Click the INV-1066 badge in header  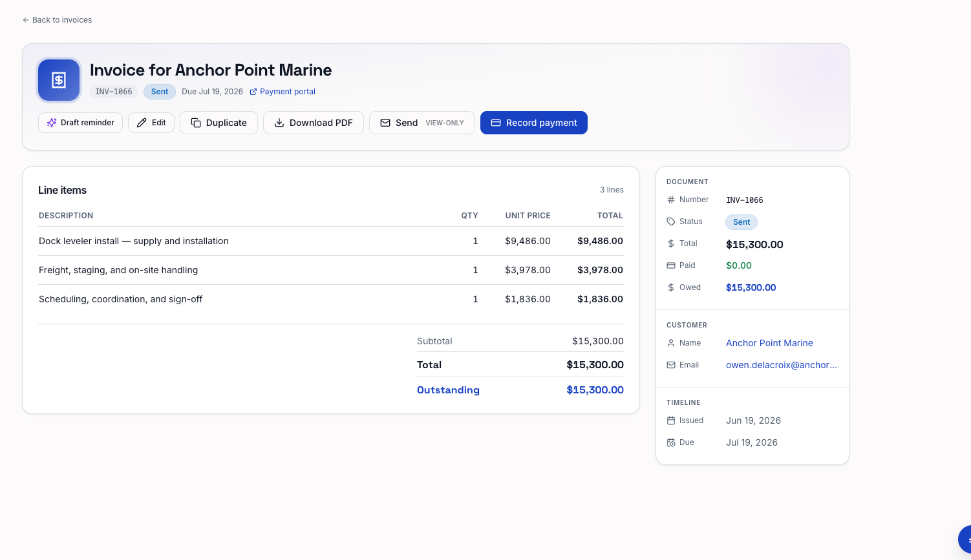click(114, 92)
